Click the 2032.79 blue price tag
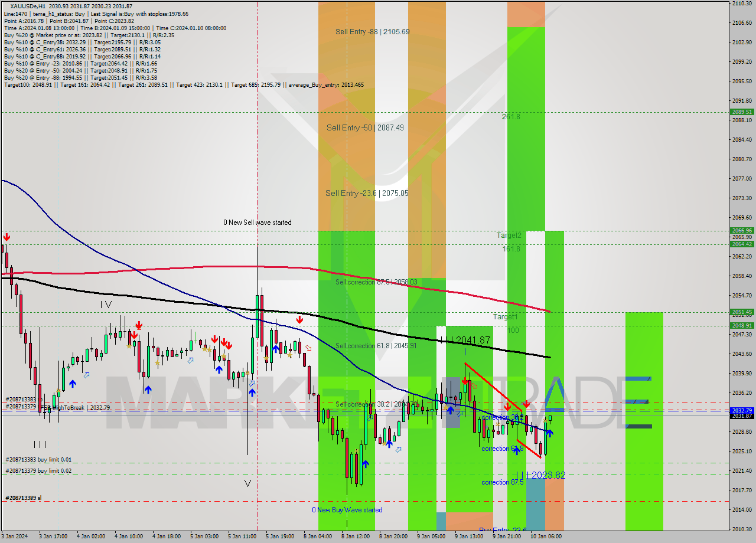 (x=742, y=410)
